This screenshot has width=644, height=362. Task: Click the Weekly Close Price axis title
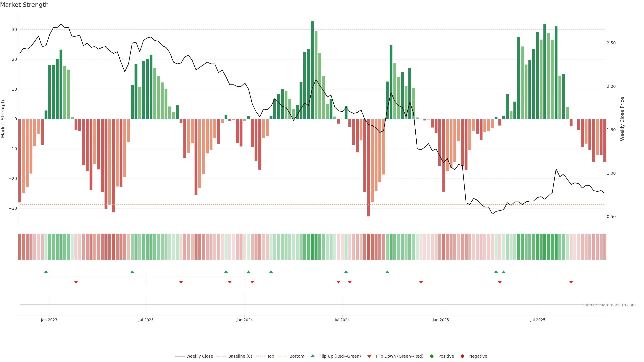pos(622,119)
